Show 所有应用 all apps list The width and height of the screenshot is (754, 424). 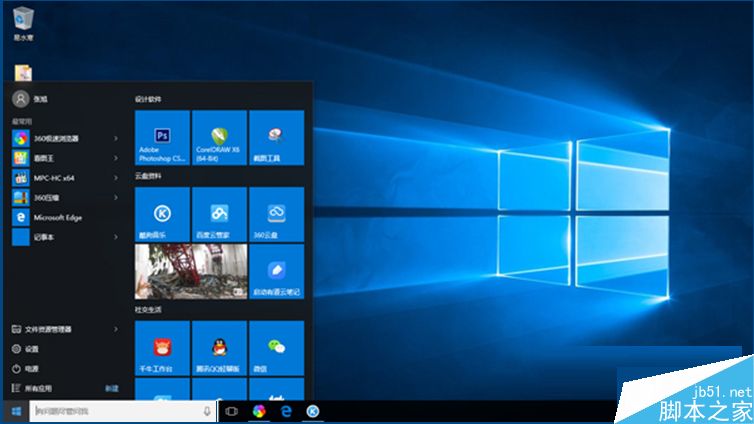[40, 387]
